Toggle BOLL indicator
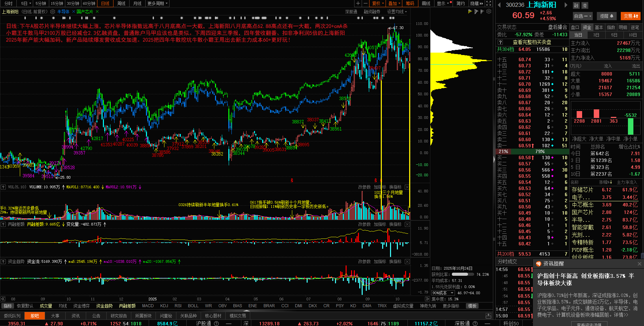This screenshot has width=644, height=326. pyautogui.click(x=193, y=306)
